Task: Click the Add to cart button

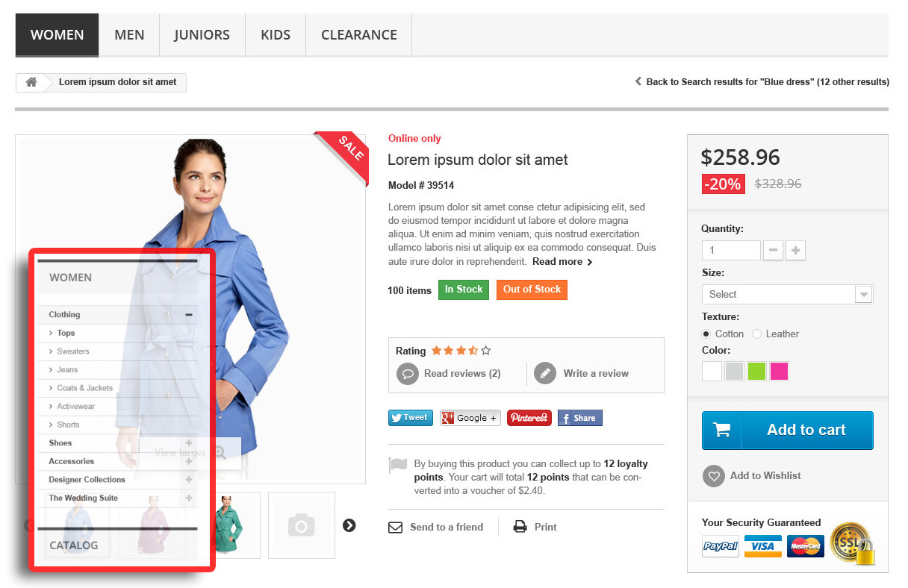Action: click(788, 431)
